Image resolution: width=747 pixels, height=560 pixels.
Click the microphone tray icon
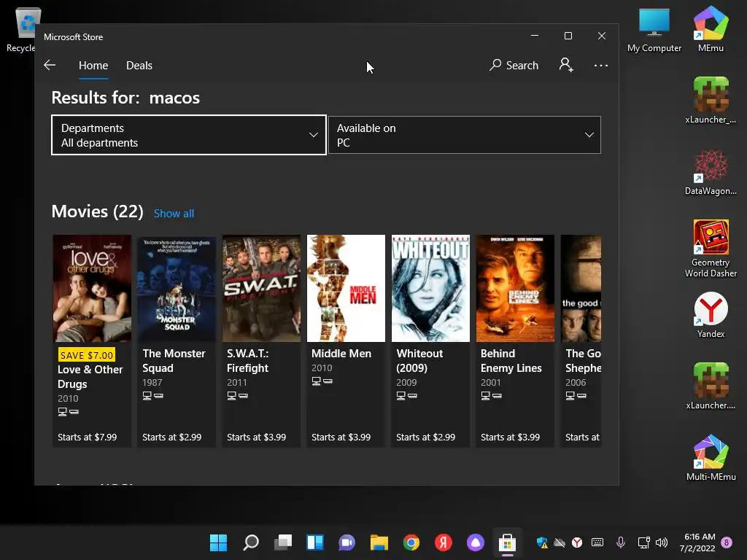(x=621, y=542)
